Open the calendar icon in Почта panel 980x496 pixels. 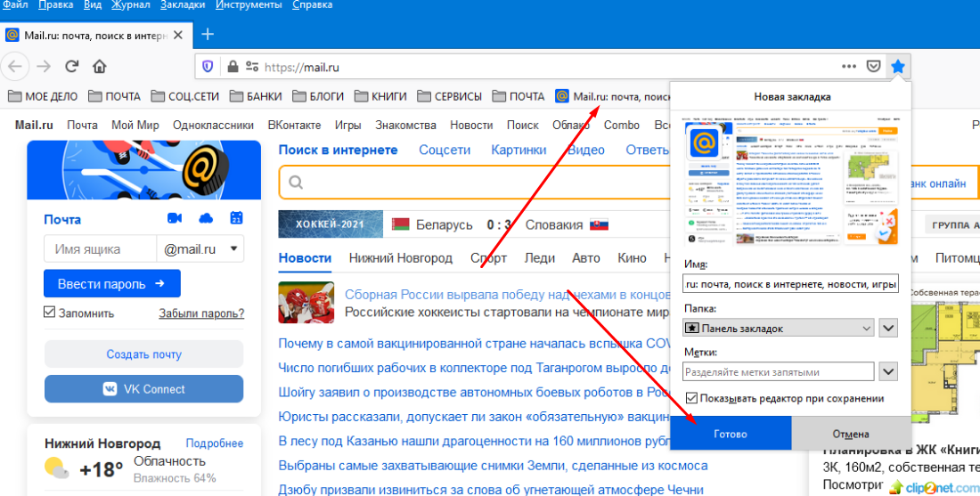pyautogui.click(x=236, y=217)
